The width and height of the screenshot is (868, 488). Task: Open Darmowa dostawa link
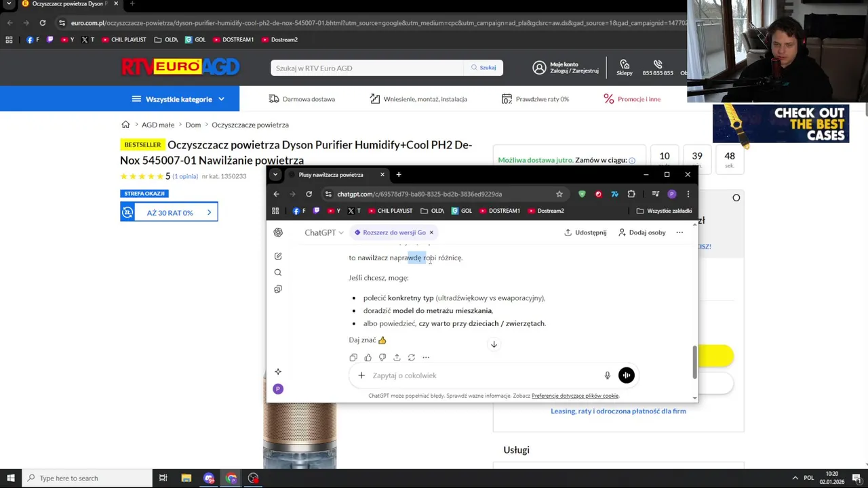click(302, 99)
